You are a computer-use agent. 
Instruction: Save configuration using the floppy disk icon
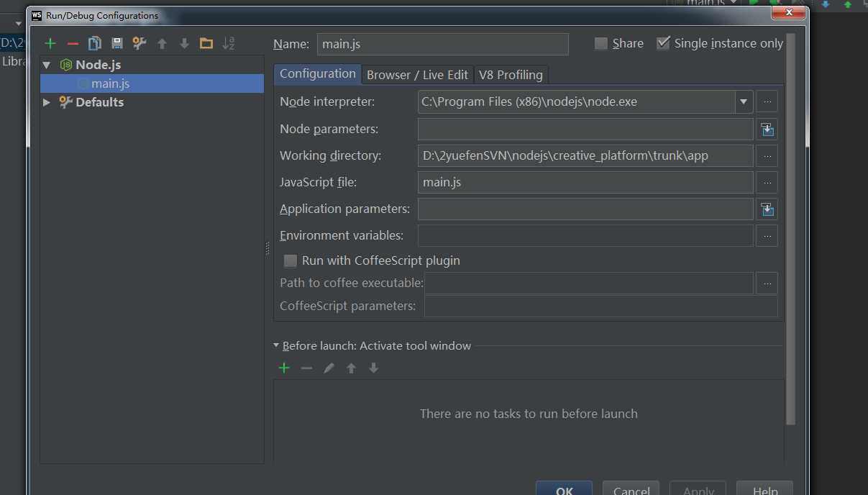(117, 44)
